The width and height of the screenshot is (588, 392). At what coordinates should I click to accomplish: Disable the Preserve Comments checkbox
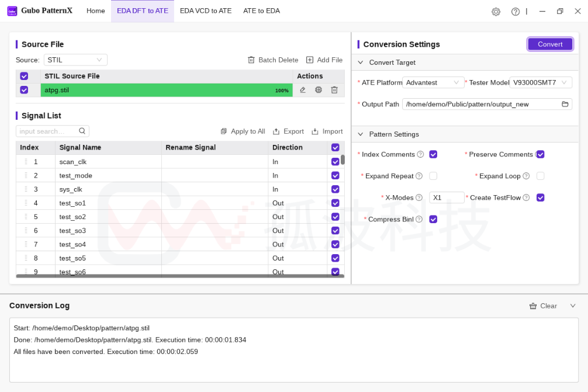[x=541, y=154]
